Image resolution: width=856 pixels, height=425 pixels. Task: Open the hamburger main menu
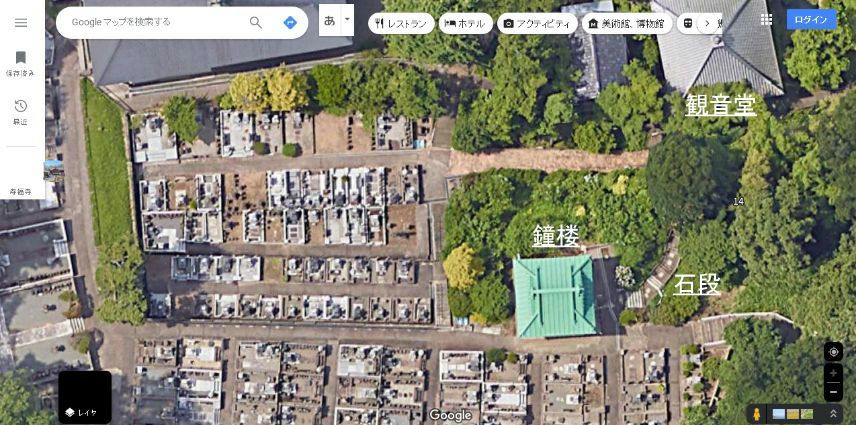[x=21, y=23]
